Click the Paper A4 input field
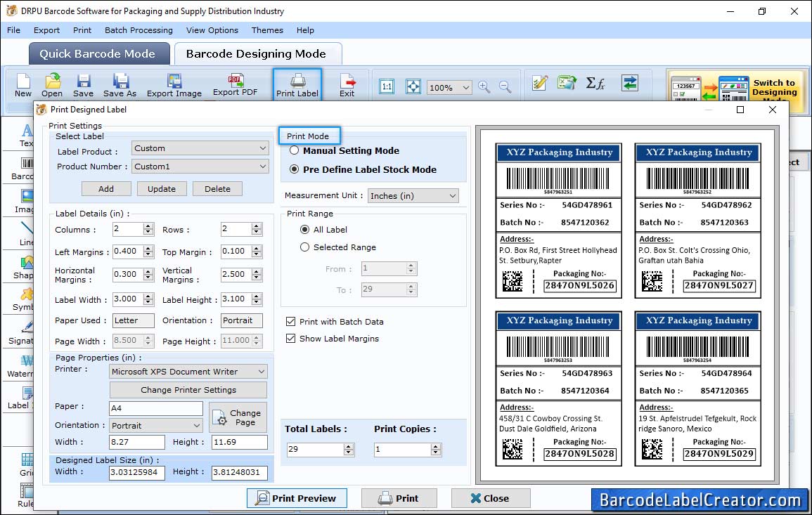Image resolution: width=812 pixels, height=515 pixels. 156,408
